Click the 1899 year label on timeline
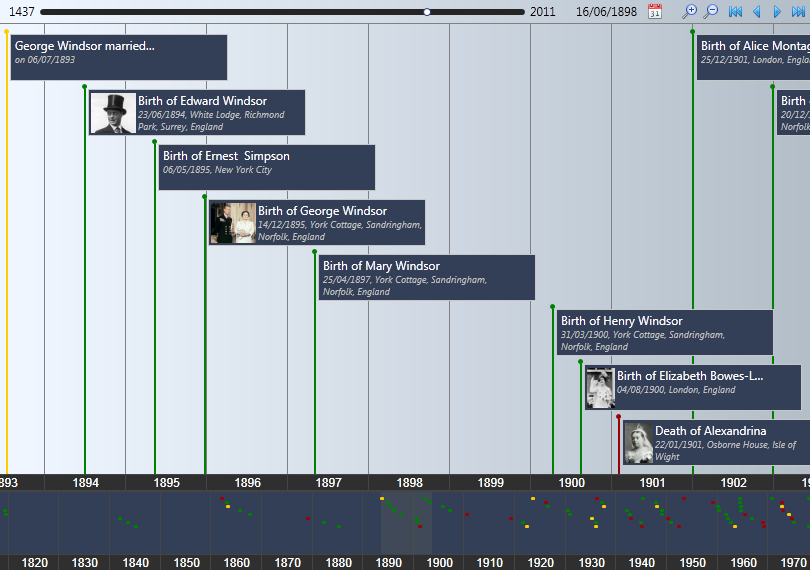 pyautogui.click(x=491, y=483)
